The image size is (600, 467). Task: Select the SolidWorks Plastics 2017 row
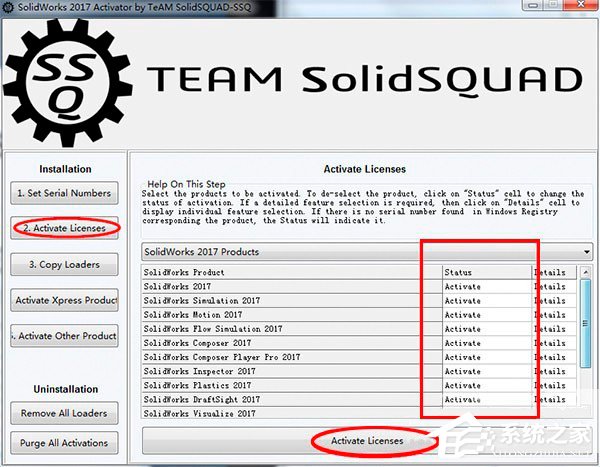coord(292,385)
